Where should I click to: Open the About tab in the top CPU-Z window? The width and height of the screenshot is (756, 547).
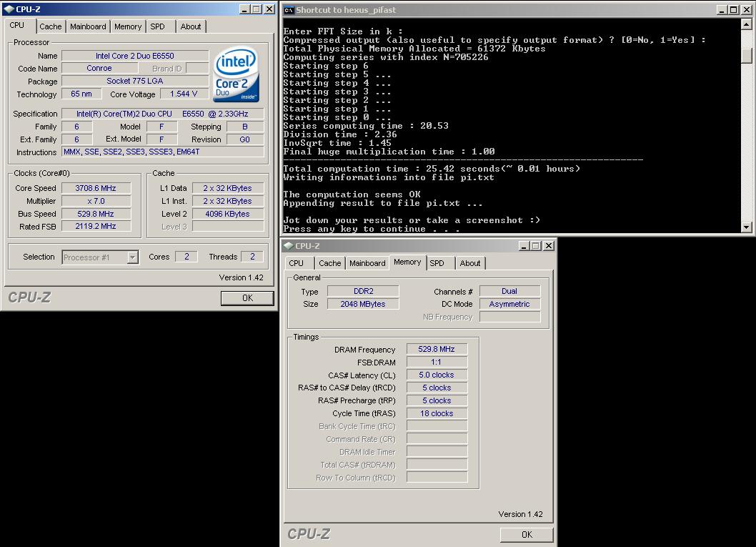pyautogui.click(x=191, y=26)
